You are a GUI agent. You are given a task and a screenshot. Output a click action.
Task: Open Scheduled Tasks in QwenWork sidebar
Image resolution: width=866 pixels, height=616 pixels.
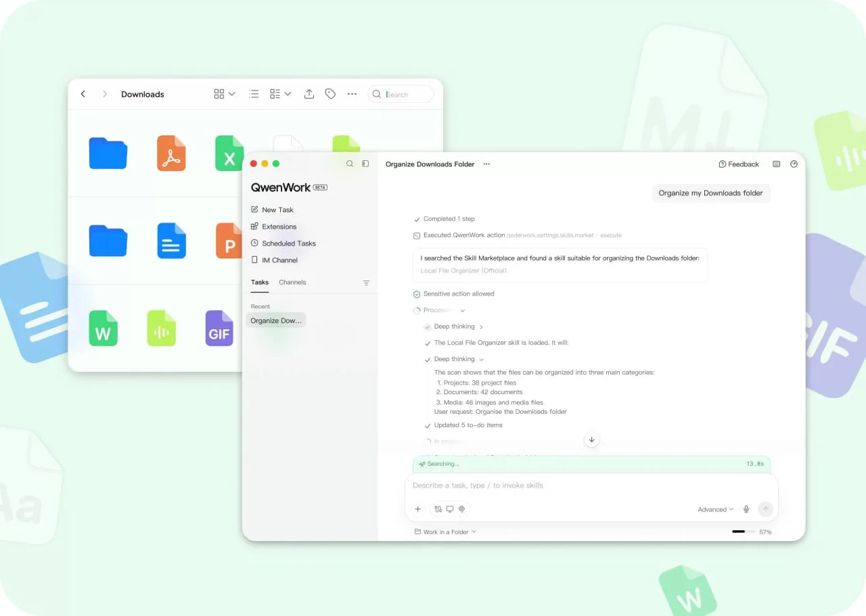click(x=283, y=243)
